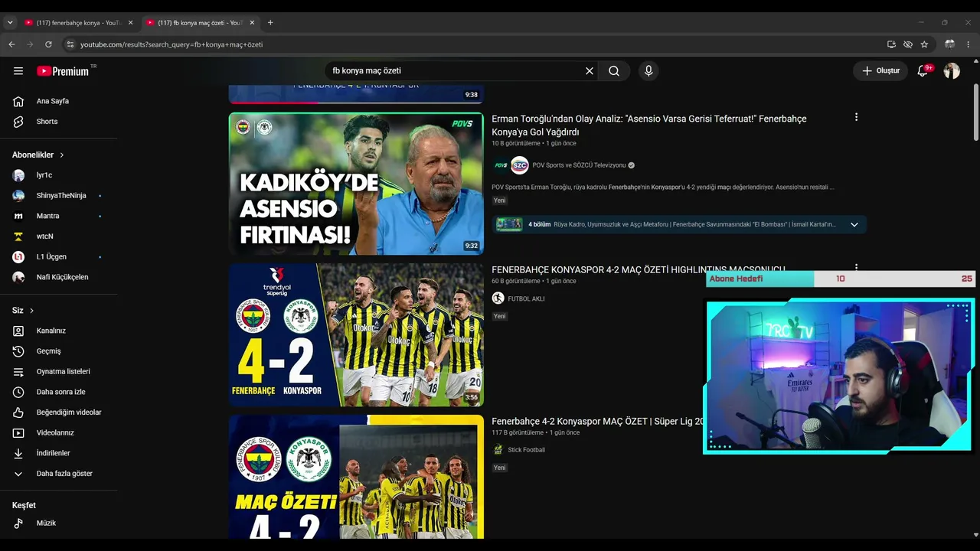Open more actions for Erman Toroğlu video
Screen dimensions: 980x551
tap(856, 117)
